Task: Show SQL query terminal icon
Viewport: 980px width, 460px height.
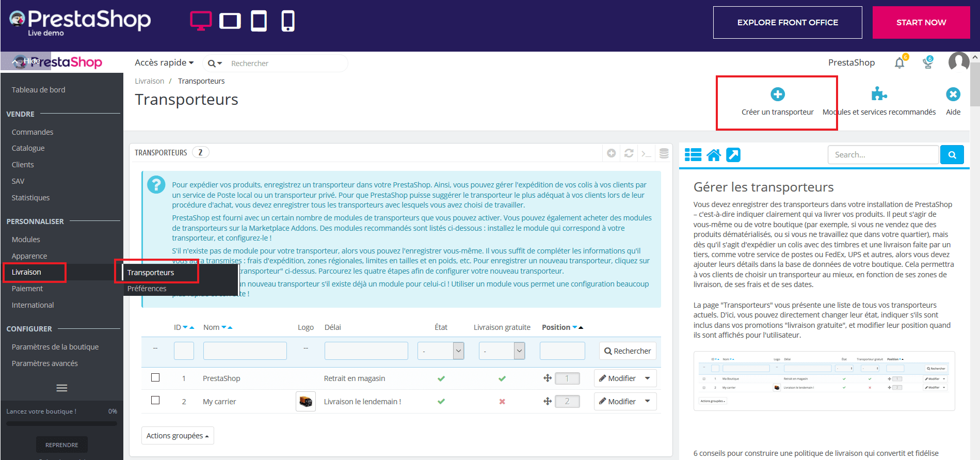Action: (646, 153)
